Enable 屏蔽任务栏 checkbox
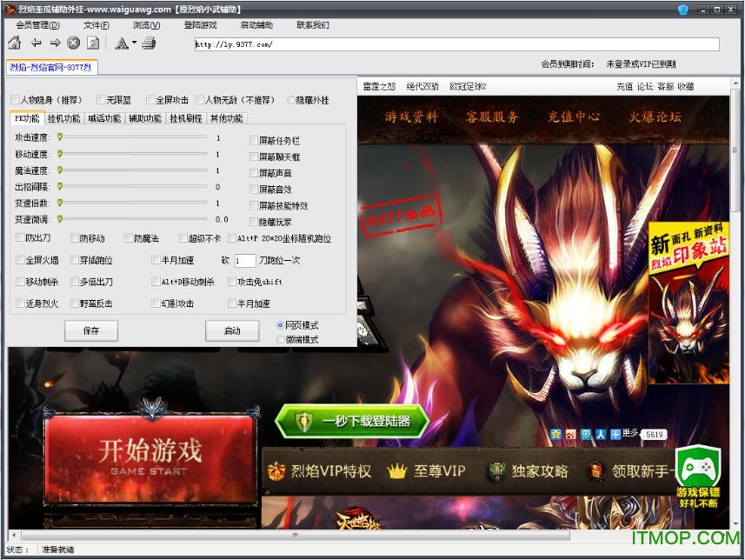745x560 pixels. 254,140
